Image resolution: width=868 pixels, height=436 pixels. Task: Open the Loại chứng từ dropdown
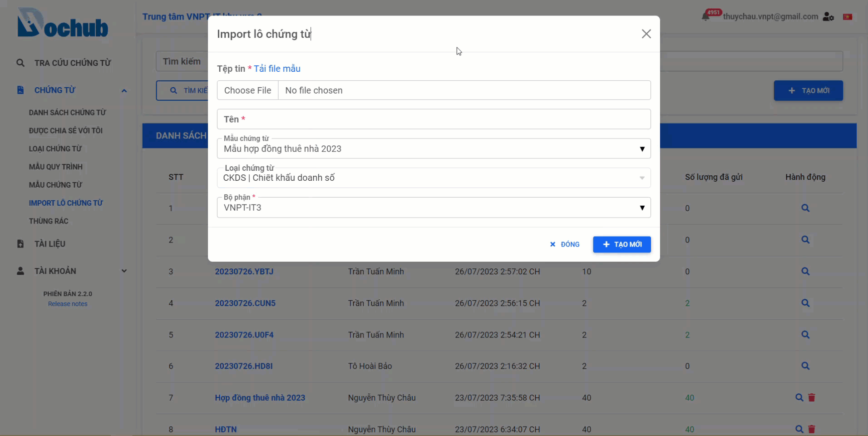434,178
